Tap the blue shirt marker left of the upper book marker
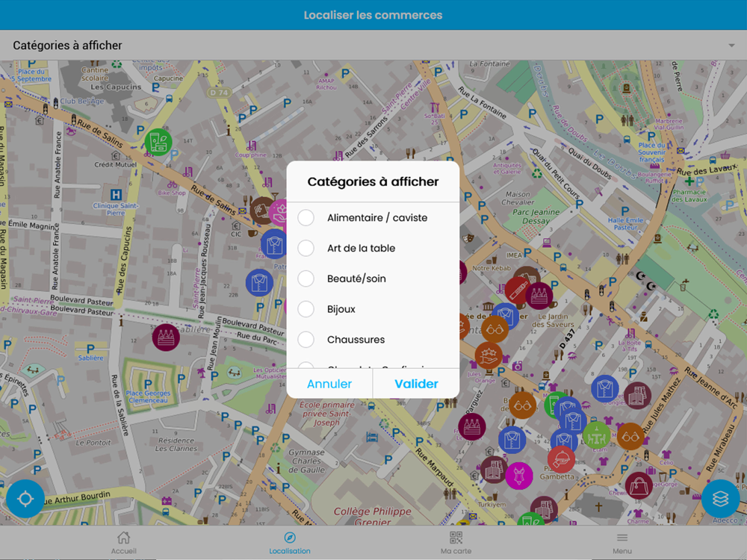The image size is (747, 560). click(x=605, y=388)
